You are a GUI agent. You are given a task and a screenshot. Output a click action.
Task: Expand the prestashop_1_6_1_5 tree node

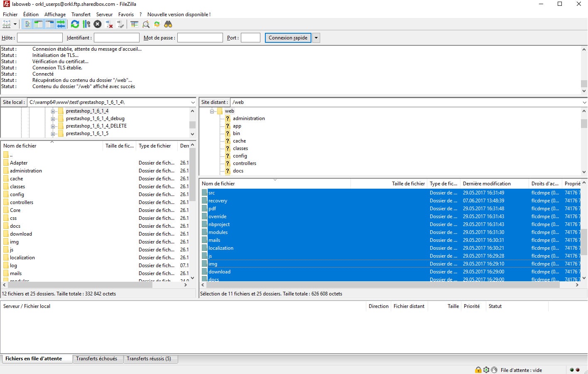[53, 134]
